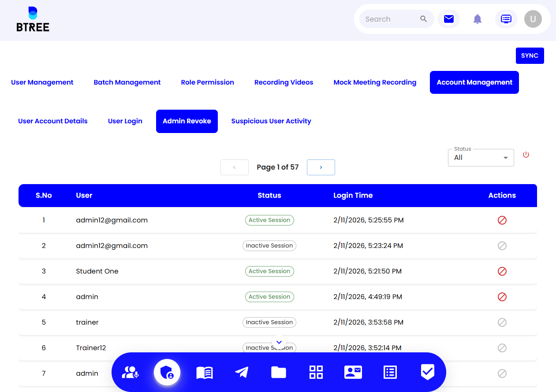Click the previous page arrow button
The width and height of the screenshot is (556, 392).
(235, 167)
